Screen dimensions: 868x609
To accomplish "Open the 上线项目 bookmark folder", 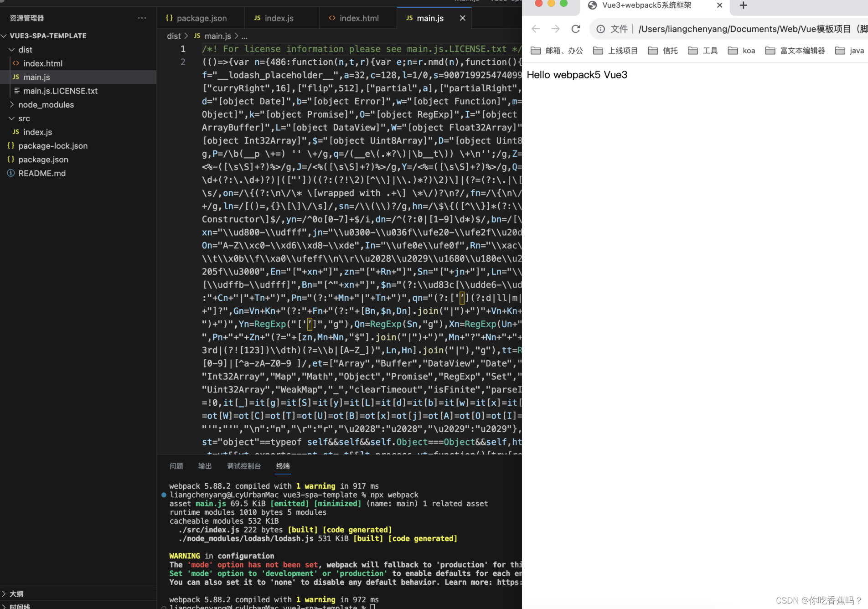I will pyautogui.click(x=615, y=51).
